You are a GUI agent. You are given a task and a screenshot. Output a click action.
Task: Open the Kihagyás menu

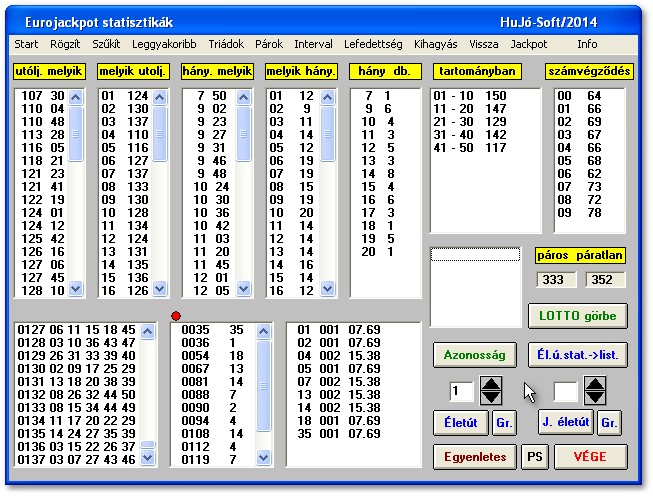(436, 44)
